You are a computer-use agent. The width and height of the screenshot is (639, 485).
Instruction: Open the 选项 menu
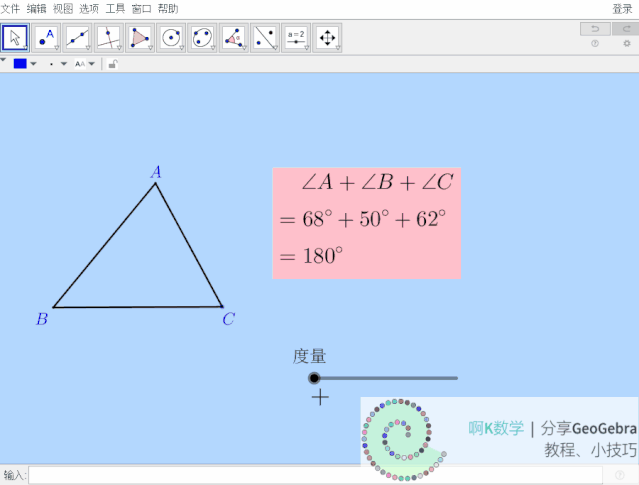coord(89,9)
